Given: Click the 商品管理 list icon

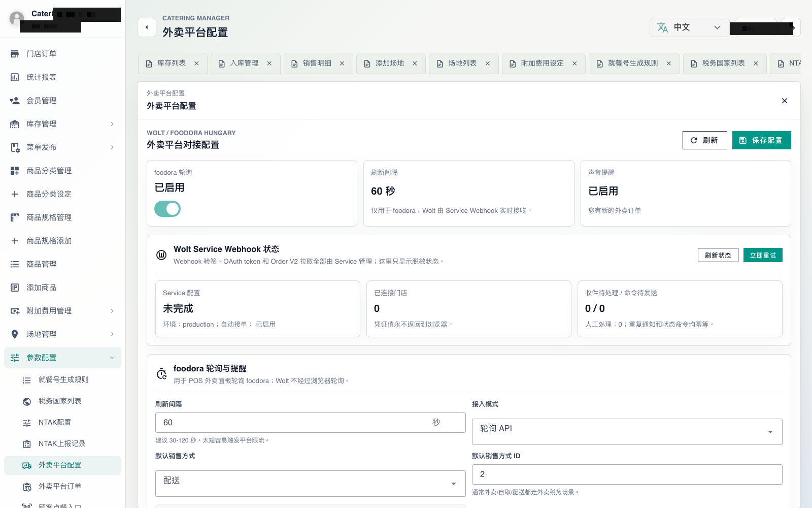Looking at the screenshot, I should 15,264.
